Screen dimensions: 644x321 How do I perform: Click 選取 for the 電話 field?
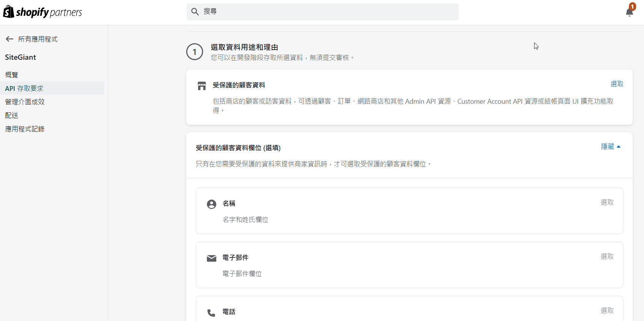(607, 311)
